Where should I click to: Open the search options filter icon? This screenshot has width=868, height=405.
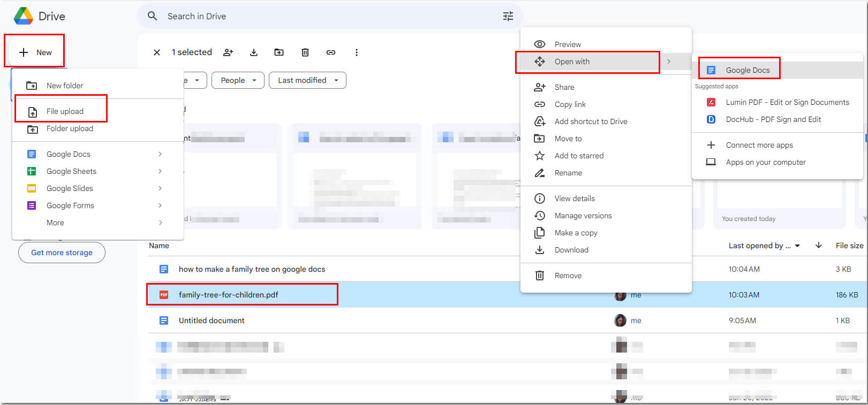pos(508,16)
